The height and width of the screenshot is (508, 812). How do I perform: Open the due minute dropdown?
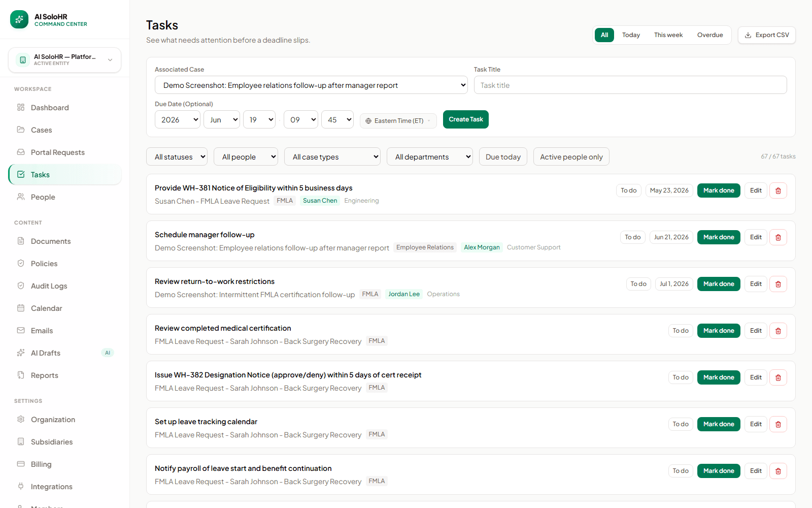[337, 119]
